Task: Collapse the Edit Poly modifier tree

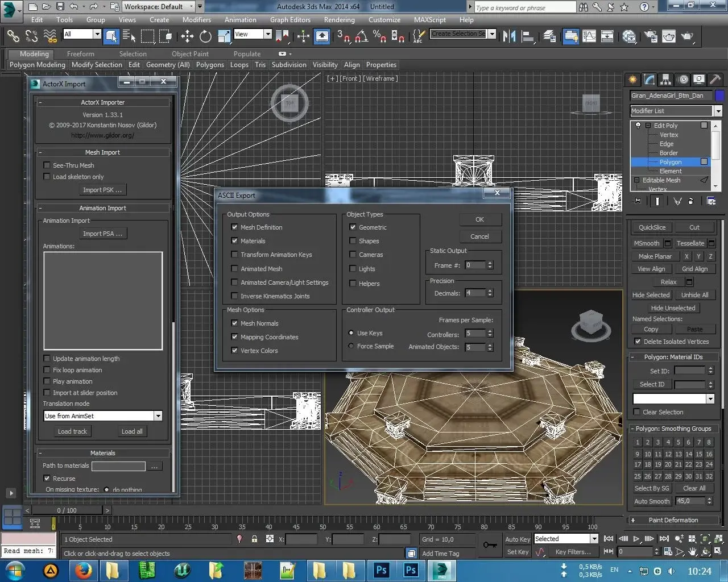Action: point(648,126)
